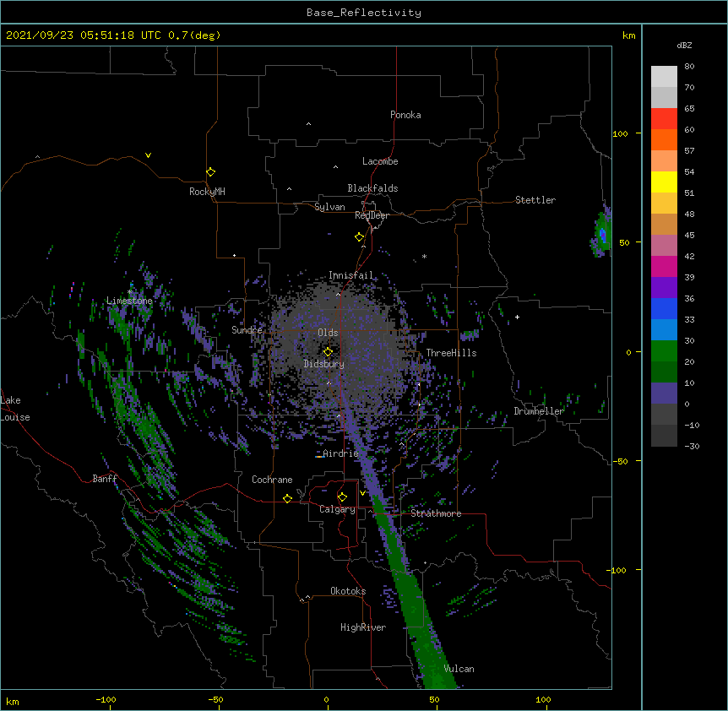Click the HighRiver city label
728x711 pixels.
pos(363,627)
